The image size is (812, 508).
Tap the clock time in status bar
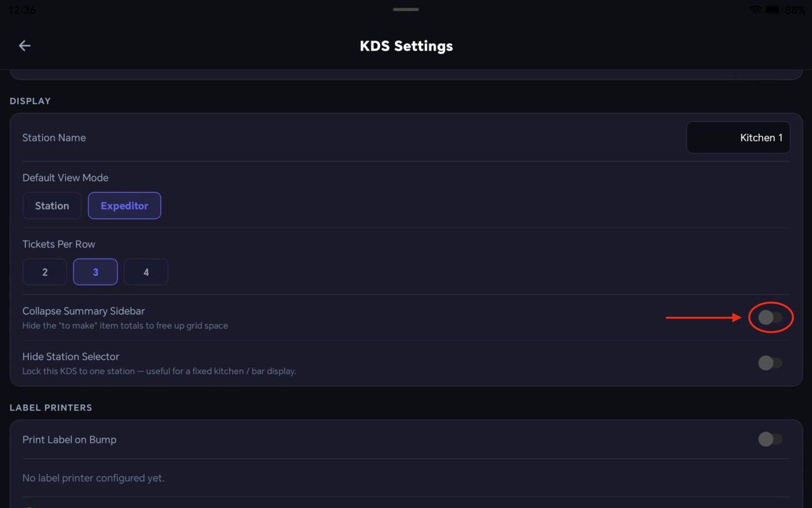(22, 10)
